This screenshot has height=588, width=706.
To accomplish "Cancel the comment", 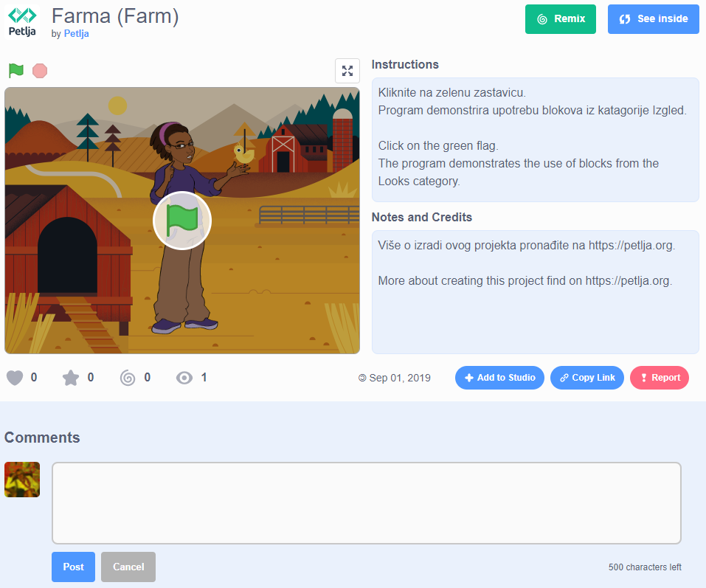I will tap(128, 567).
